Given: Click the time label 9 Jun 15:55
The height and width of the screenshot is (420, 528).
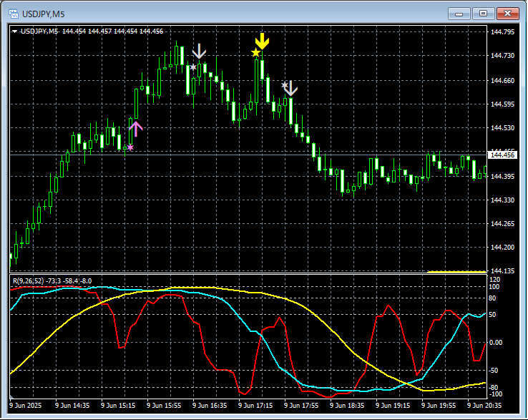Looking at the screenshot, I should tap(164, 406).
